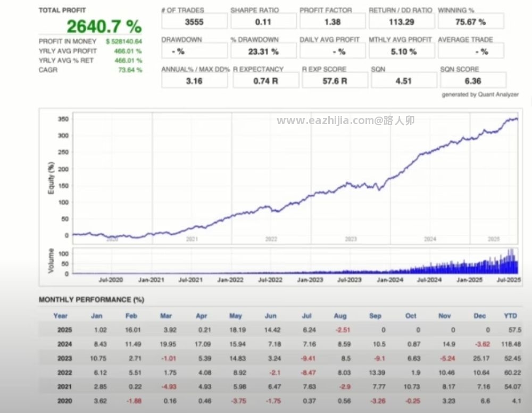
Task: Click the 2025 February value 16.01
Action: click(132, 330)
